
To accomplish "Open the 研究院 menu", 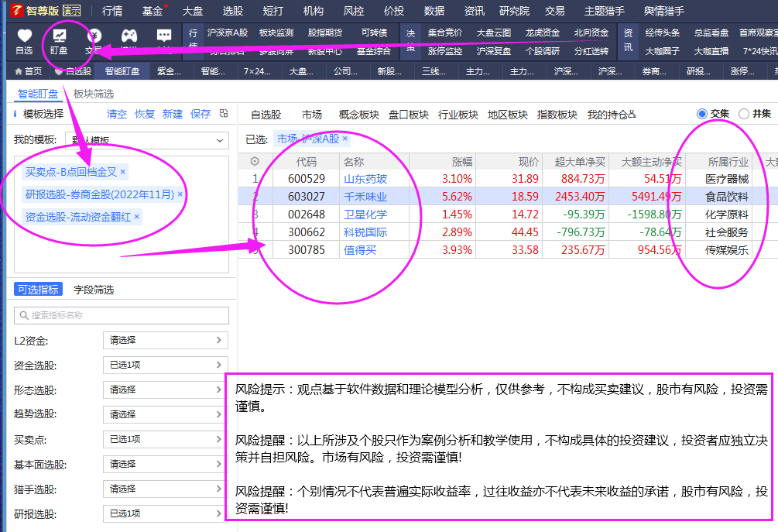I will (x=515, y=11).
